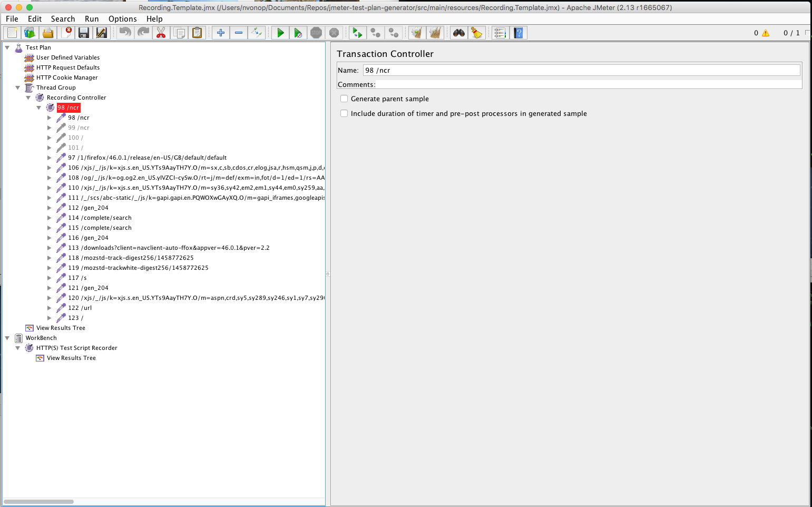This screenshot has height=507, width=812.
Task: Expand the 114 /complete/search sampler
Action: pos(50,218)
